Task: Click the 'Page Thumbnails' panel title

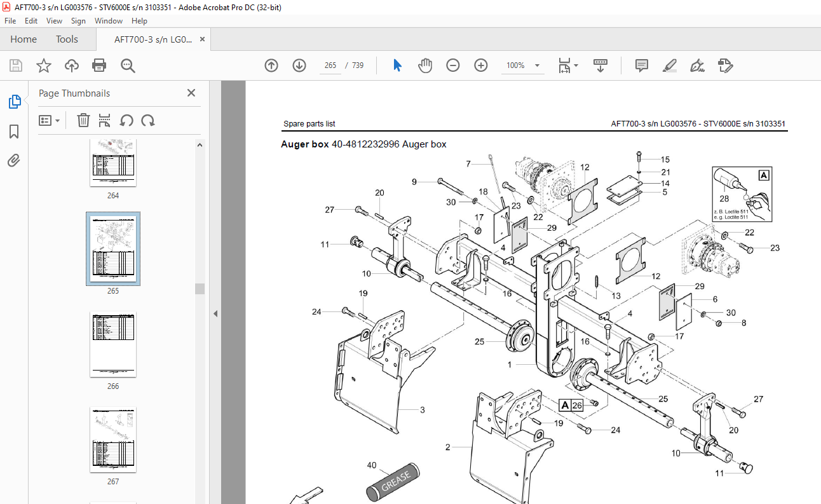Action: coord(74,93)
